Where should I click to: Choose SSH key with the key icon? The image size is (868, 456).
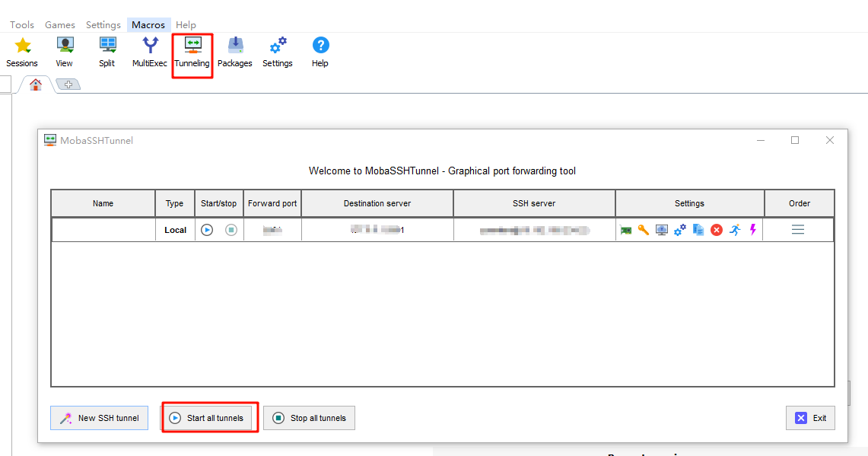[x=644, y=230]
